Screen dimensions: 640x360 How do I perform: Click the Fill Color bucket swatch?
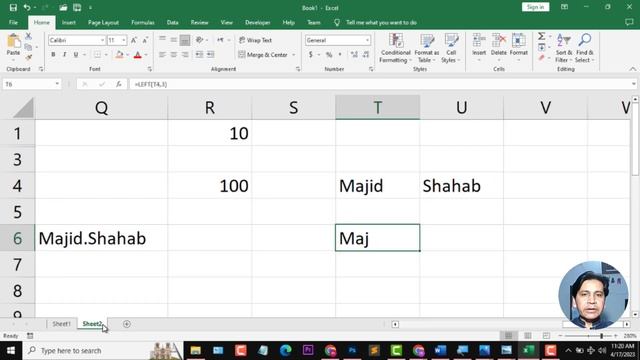[x=120, y=54]
